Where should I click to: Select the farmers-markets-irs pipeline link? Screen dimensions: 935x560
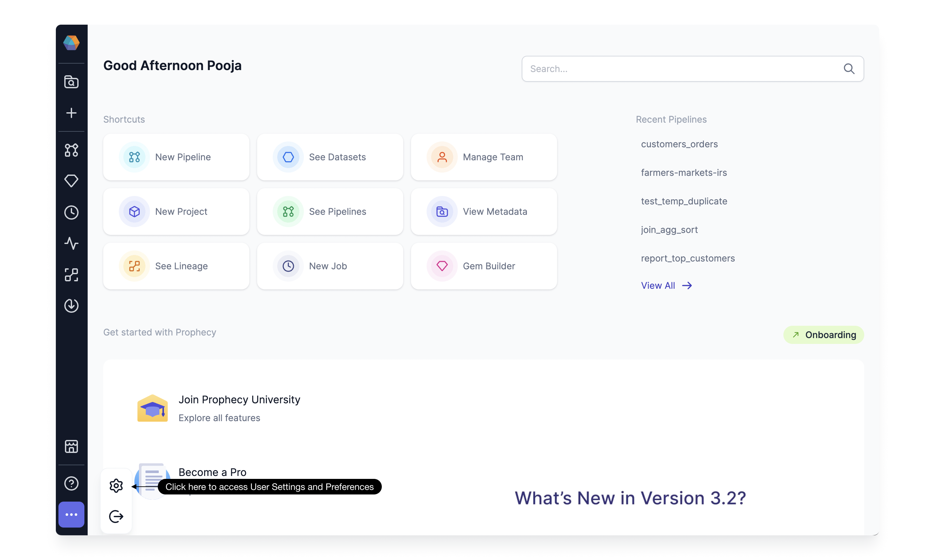(684, 172)
